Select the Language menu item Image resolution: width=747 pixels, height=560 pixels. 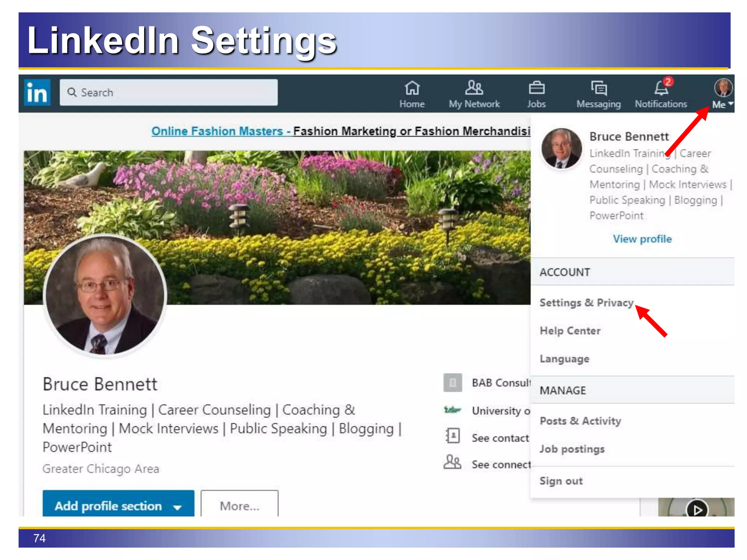(x=565, y=359)
